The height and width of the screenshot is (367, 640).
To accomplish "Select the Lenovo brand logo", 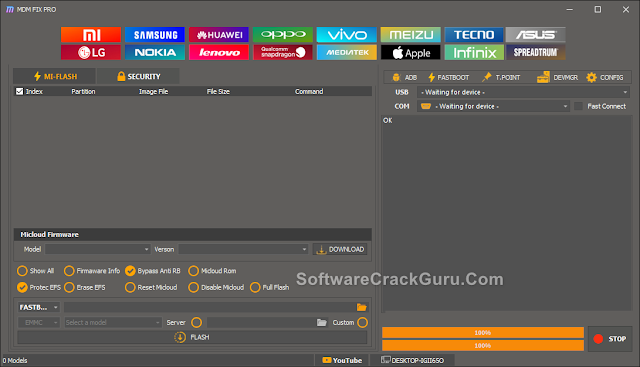I will coord(219,52).
